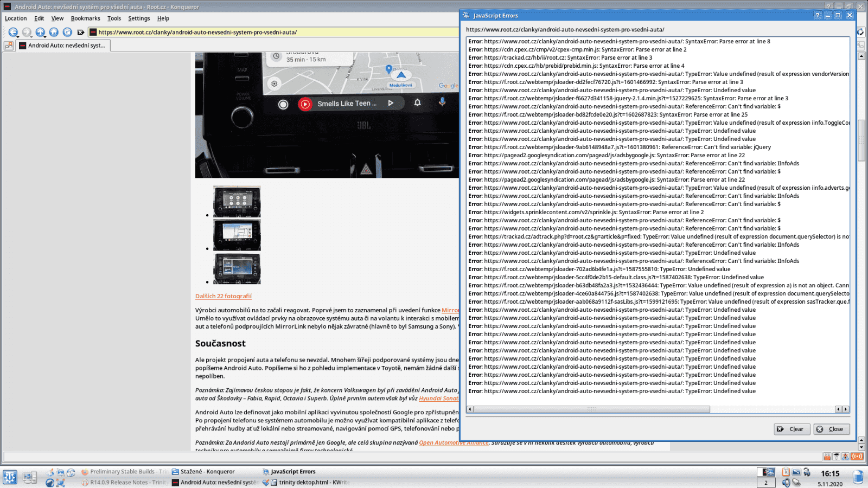The height and width of the screenshot is (488, 868).
Task: Click the orange padlock icon in Konqueror's status bar
Action: [827, 457]
